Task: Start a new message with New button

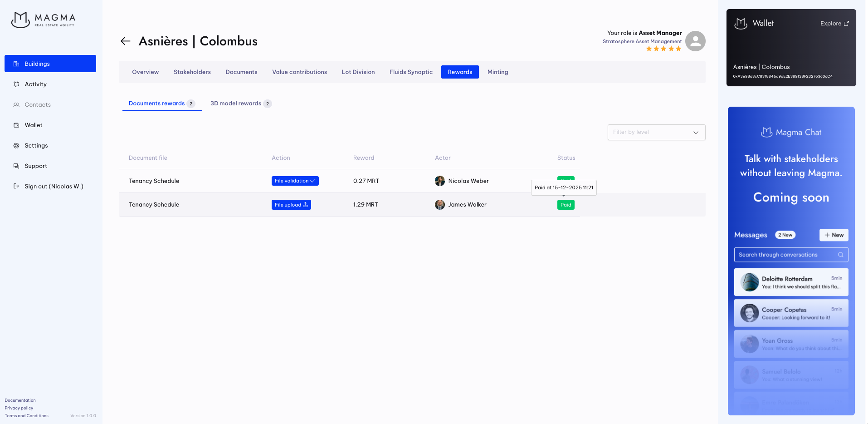Action: point(834,235)
